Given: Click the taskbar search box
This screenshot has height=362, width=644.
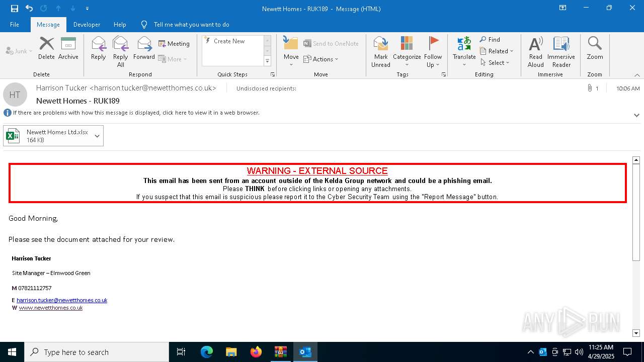Looking at the screenshot, I should tap(97, 352).
